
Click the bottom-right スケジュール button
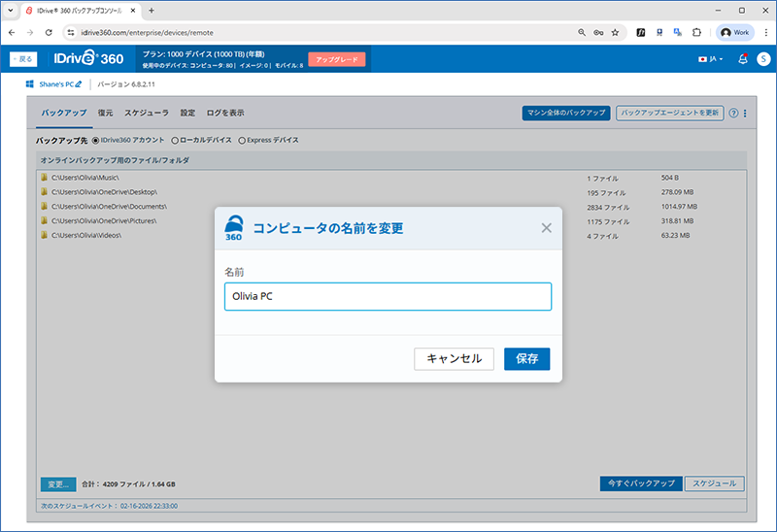point(714,483)
